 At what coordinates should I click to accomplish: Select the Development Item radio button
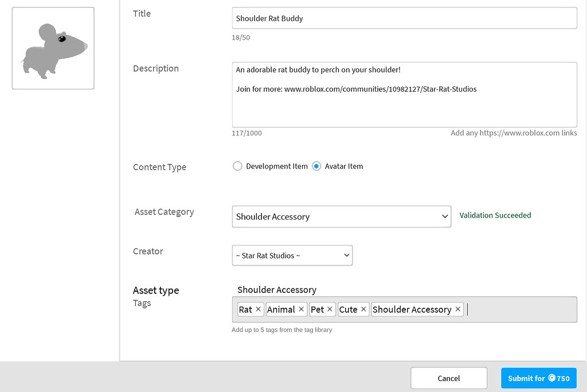pyautogui.click(x=237, y=166)
